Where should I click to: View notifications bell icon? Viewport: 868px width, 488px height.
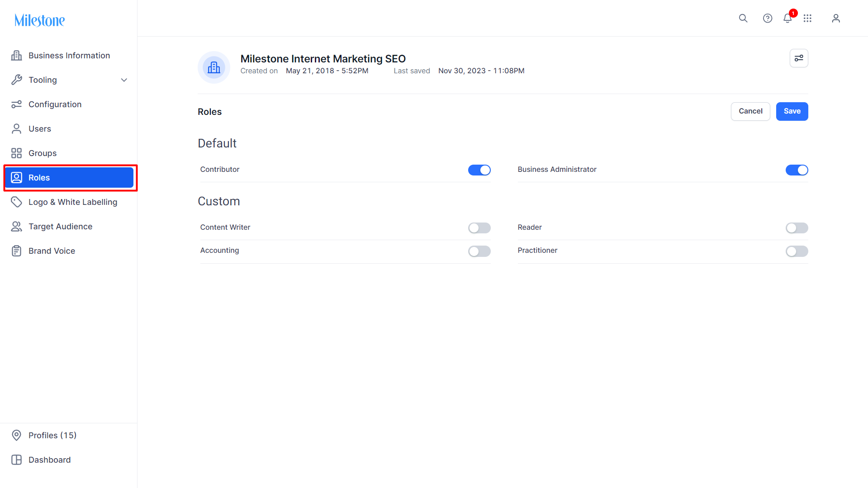787,18
